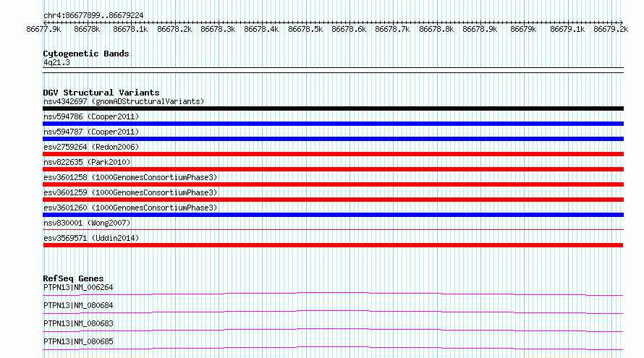The width and height of the screenshot is (644, 358).
Task: Click the 86678.6k ruler position
Action: [x=349, y=29]
